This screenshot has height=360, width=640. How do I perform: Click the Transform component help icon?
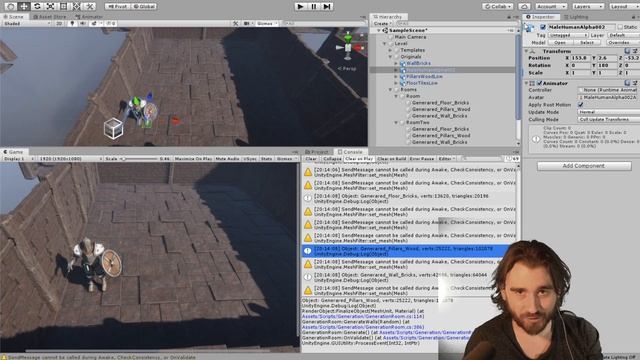click(628, 51)
